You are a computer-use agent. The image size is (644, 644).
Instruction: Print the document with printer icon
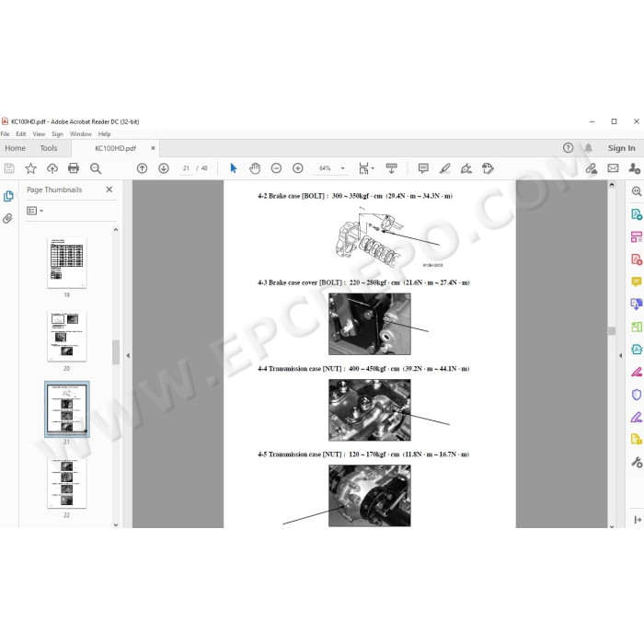pyautogui.click(x=74, y=168)
